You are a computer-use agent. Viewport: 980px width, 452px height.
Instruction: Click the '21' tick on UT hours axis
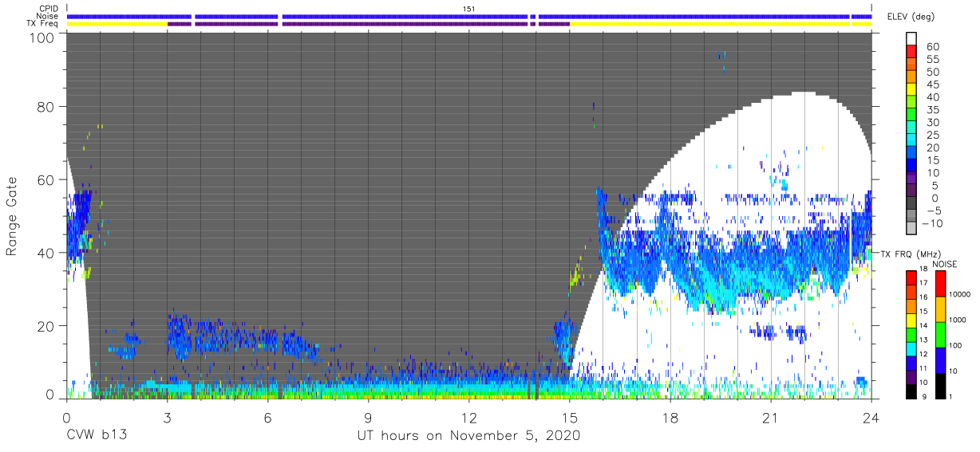coord(770,417)
